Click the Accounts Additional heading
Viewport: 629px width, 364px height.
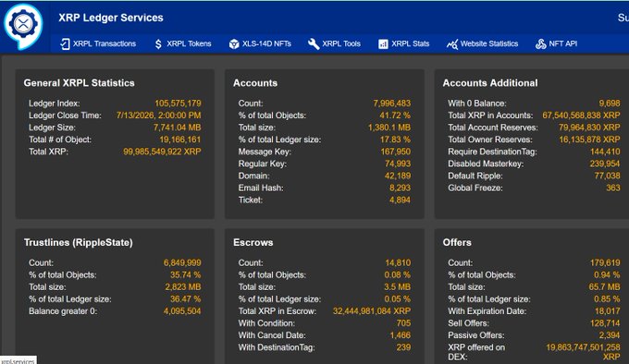(x=490, y=83)
